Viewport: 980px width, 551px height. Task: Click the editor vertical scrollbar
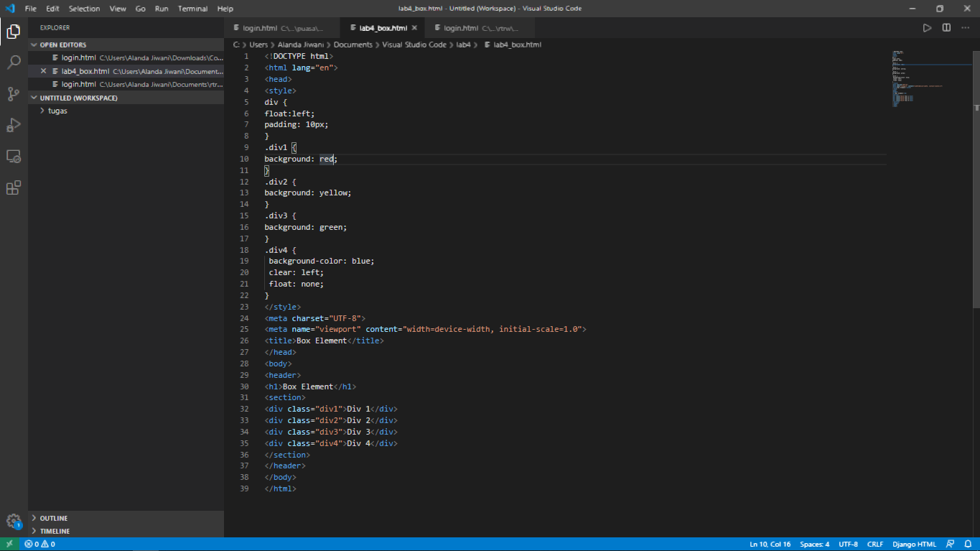point(976,180)
